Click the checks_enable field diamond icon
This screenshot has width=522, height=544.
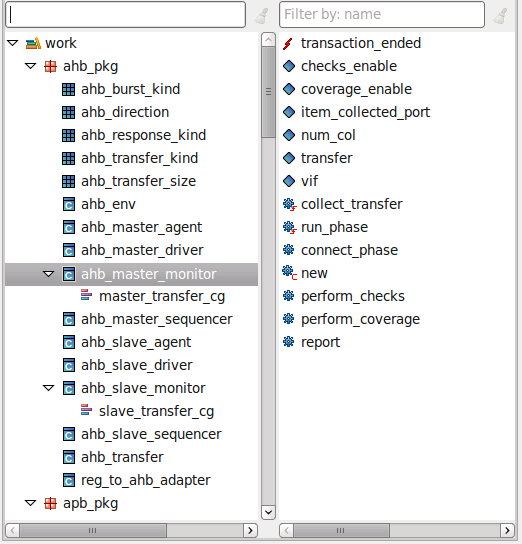pyautogui.click(x=289, y=66)
